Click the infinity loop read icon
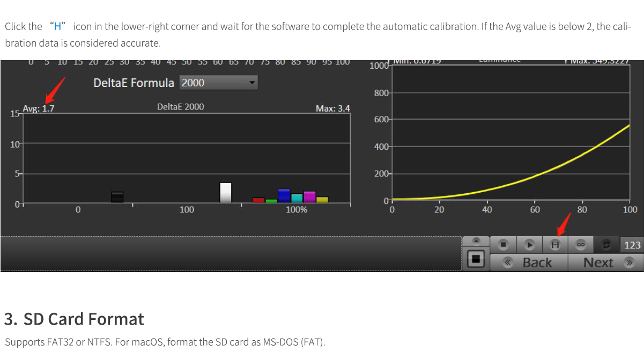Viewport: 644px width, 359px height. coord(580,244)
